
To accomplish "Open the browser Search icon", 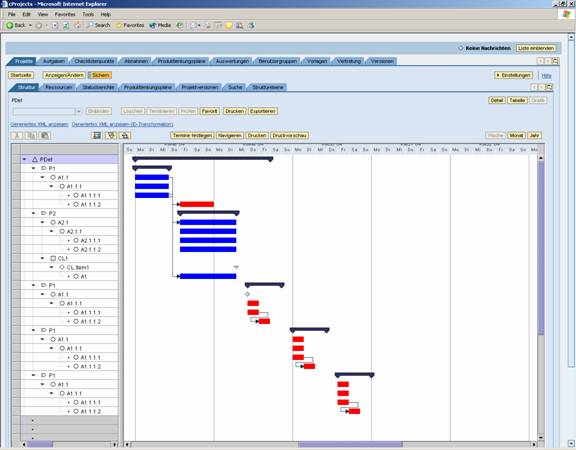I will (90, 25).
